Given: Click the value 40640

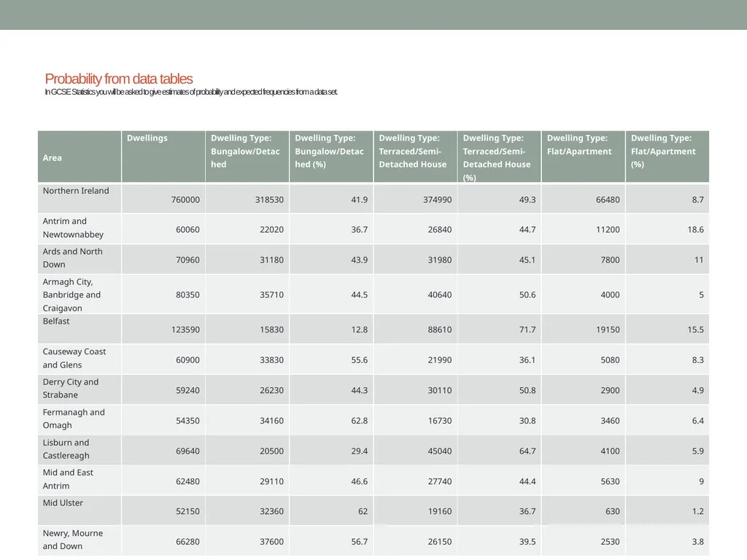Looking at the screenshot, I should point(440,295).
